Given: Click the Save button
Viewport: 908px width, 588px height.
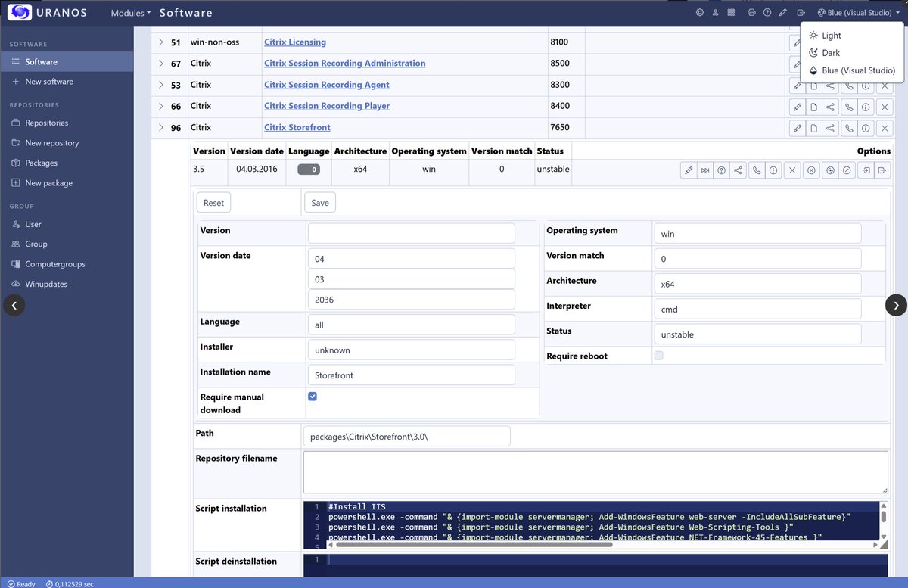Looking at the screenshot, I should click(x=320, y=203).
